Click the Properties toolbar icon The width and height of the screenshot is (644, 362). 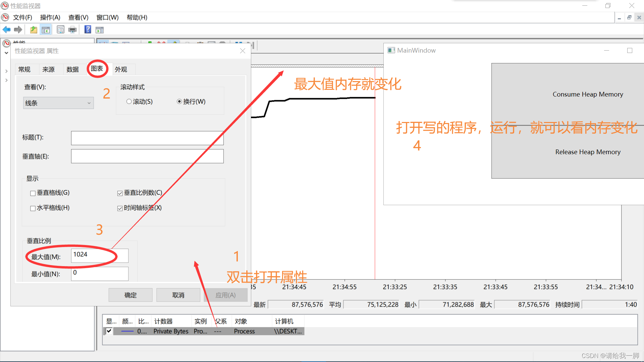[x=60, y=30]
